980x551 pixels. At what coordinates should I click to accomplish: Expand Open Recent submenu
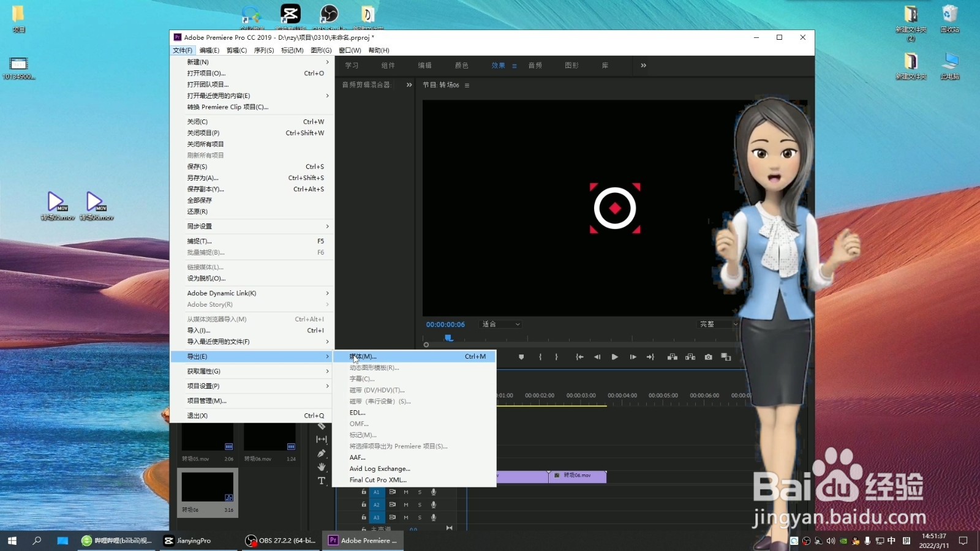[252, 96]
